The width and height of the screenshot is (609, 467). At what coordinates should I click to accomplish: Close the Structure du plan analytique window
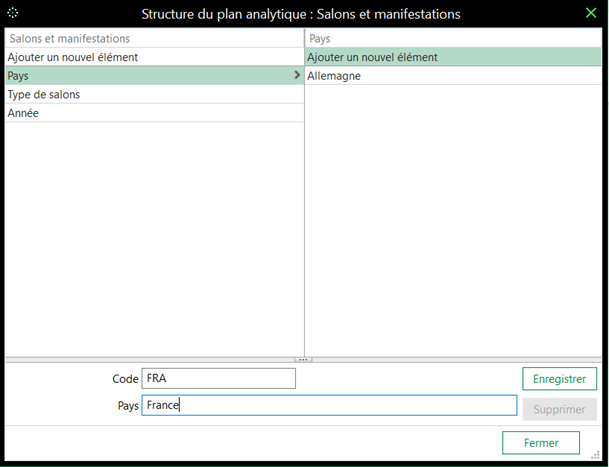590,14
